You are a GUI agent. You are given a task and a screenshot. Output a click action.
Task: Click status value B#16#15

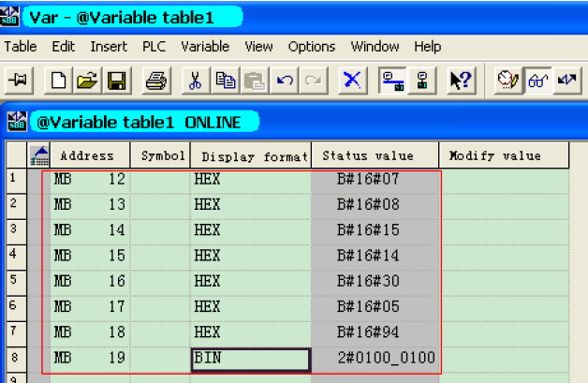pyautogui.click(x=375, y=230)
